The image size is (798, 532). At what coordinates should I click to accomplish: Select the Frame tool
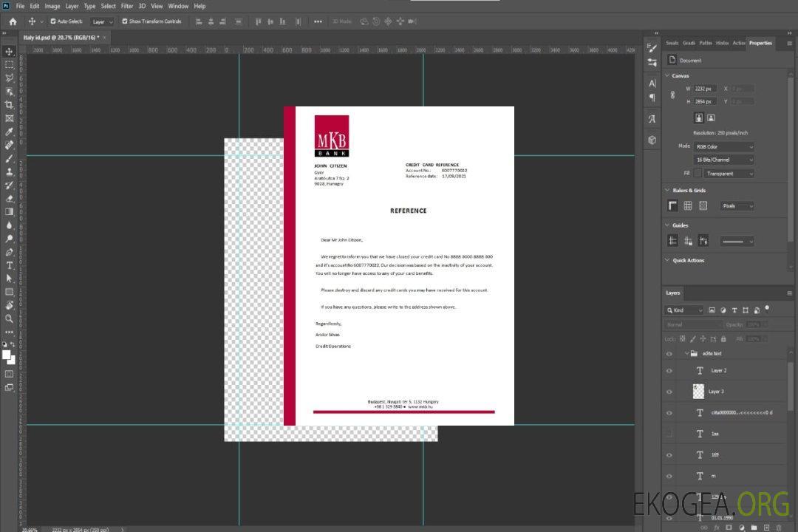[9, 118]
